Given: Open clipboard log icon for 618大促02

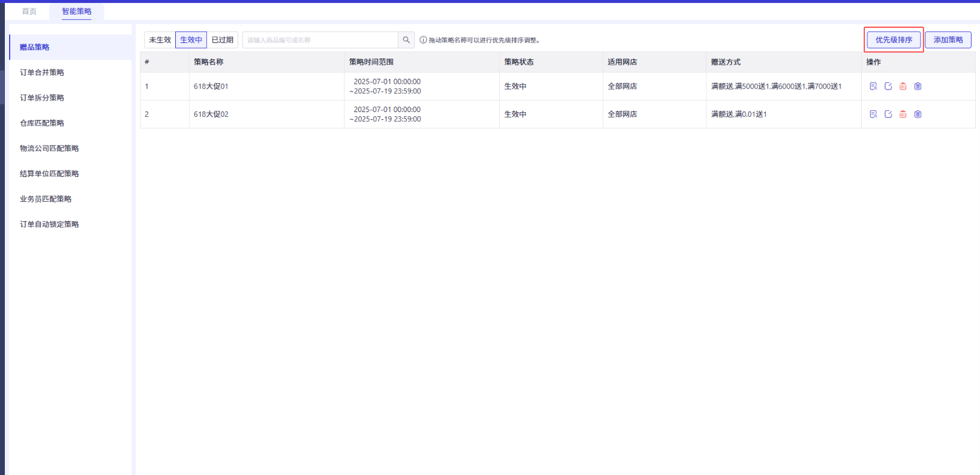Looking at the screenshot, I should pos(918,114).
